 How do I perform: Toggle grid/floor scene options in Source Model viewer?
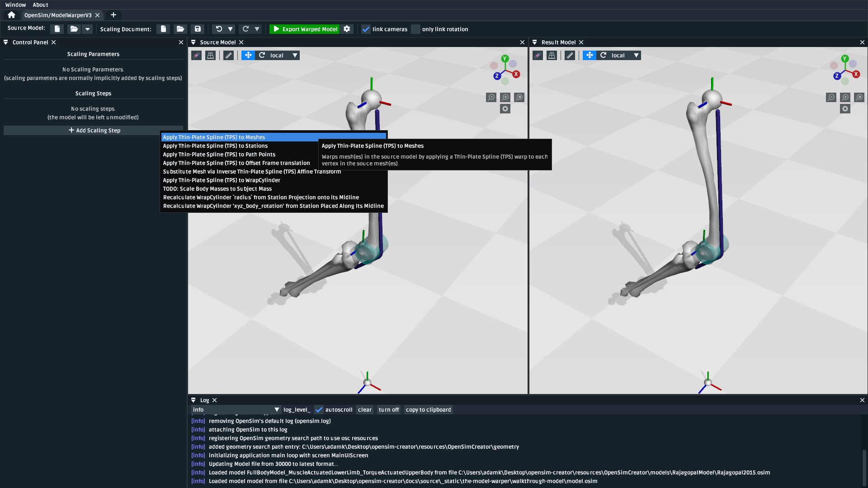(x=210, y=55)
